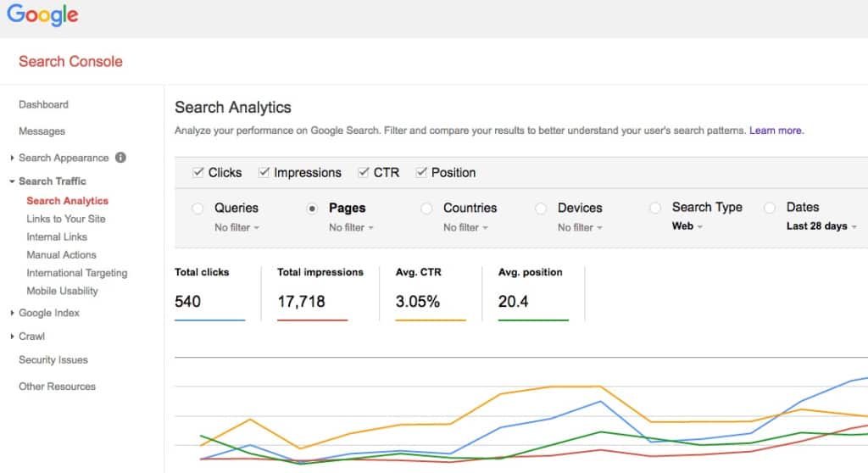This screenshot has width=868, height=473.
Task: Select the Queries radio button
Action: [x=198, y=209]
